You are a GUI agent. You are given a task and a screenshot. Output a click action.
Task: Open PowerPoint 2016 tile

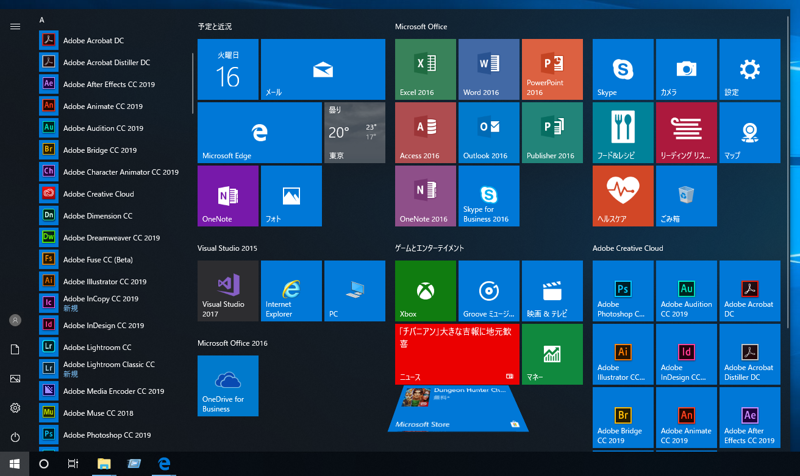552,69
